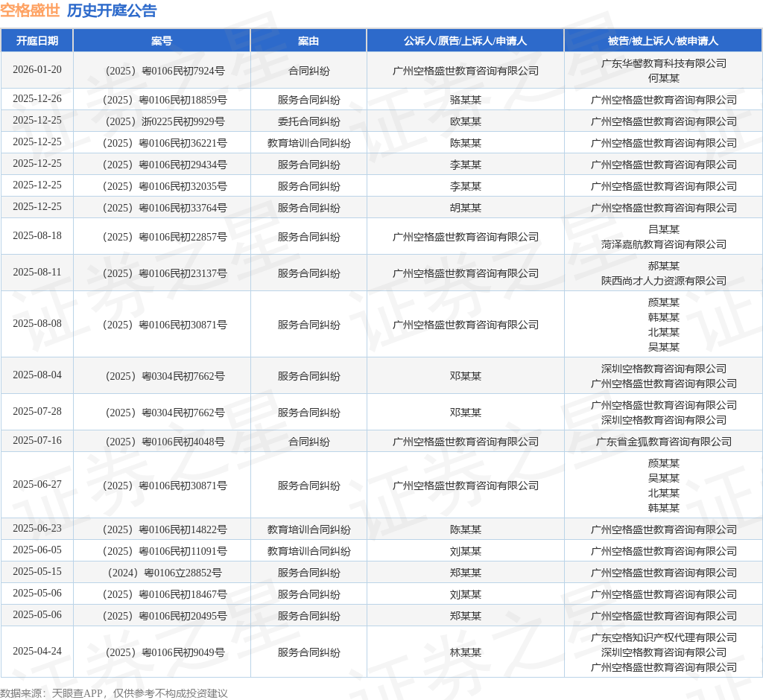The width and height of the screenshot is (763, 700).
Task: Select the 案号 column header
Action: [x=162, y=41]
